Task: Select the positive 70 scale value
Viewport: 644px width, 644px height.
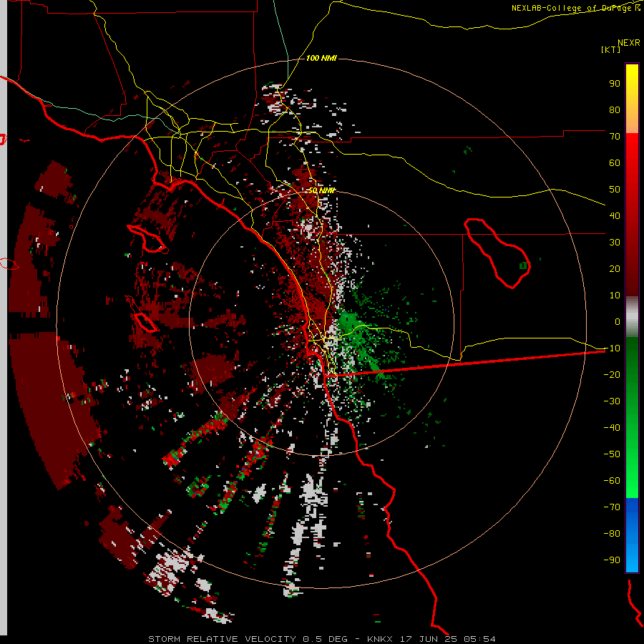Action: (615, 137)
